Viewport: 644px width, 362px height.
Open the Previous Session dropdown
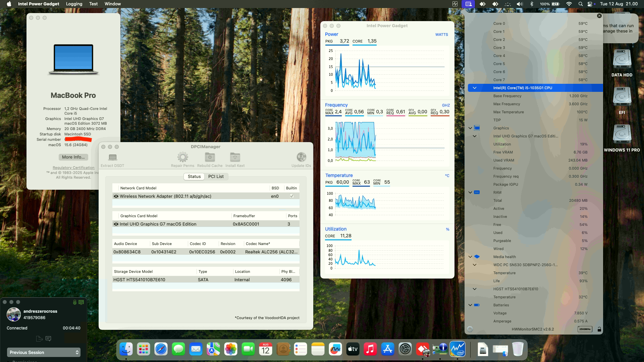44,352
